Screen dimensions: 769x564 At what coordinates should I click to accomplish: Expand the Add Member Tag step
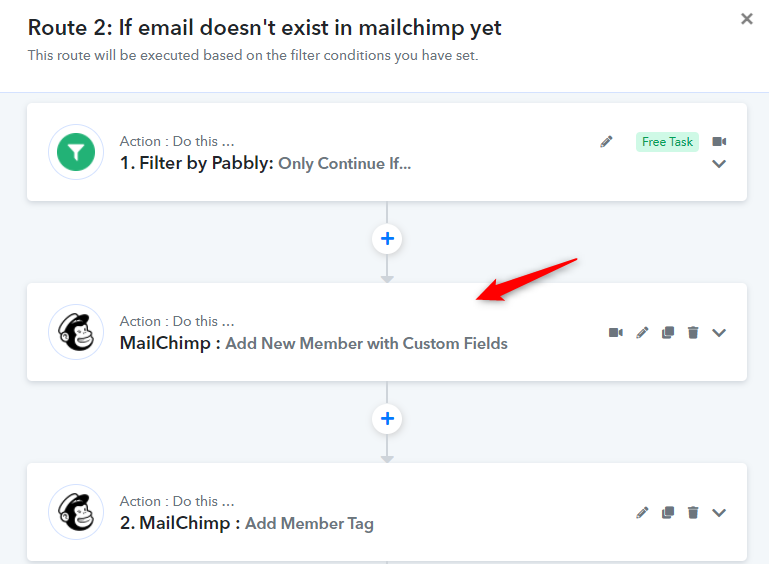719,513
